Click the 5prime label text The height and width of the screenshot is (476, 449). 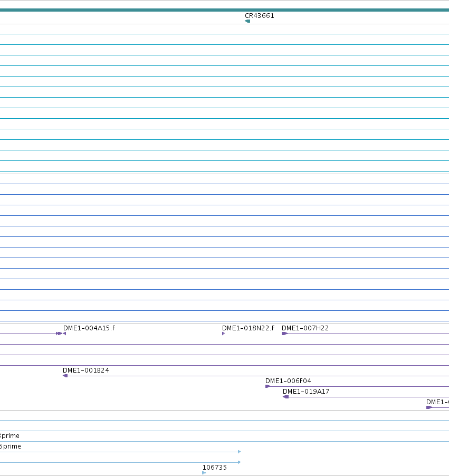coord(11,446)
